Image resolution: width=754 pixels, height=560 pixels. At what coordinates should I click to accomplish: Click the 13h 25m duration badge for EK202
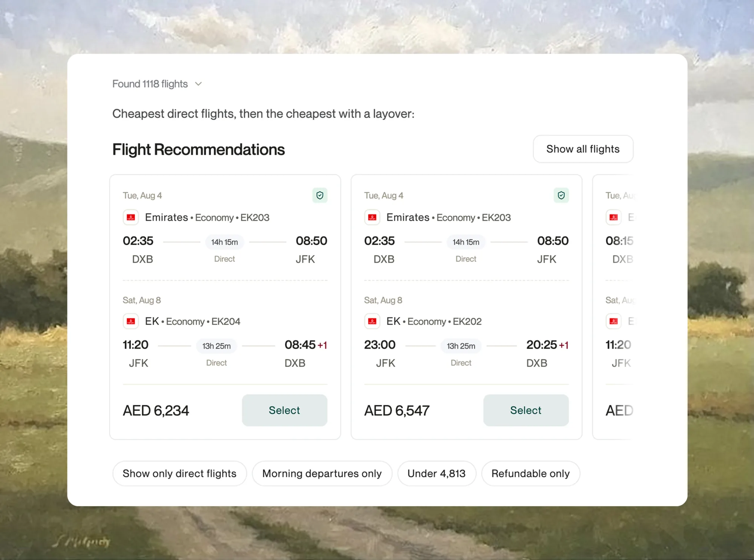tap(461, 346)
